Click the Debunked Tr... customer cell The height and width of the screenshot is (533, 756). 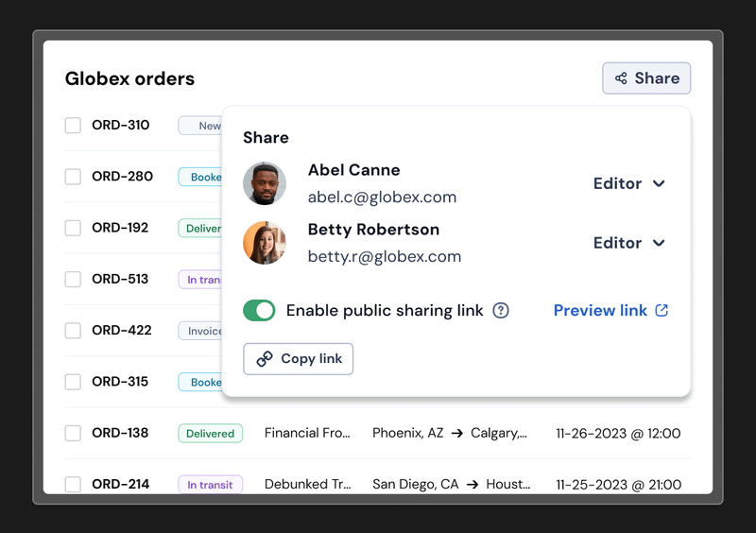click(308, 484)
